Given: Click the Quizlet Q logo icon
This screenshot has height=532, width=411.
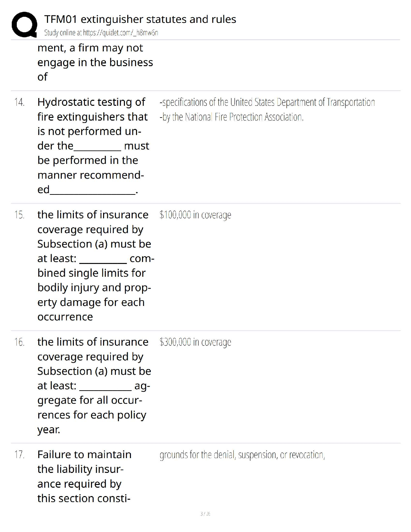Looking at the screenshot, I should pos(24,25).
